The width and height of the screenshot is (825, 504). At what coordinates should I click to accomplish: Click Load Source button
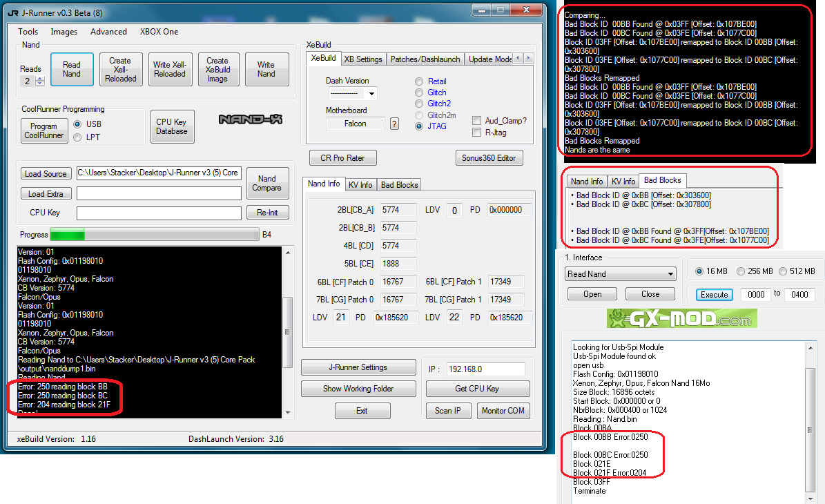pos(46,173)
